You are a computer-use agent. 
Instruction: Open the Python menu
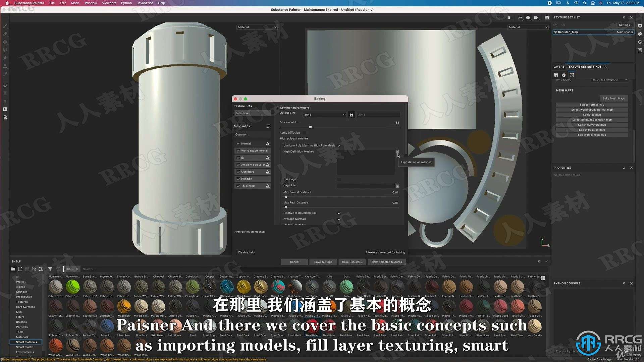coord(126,3)
